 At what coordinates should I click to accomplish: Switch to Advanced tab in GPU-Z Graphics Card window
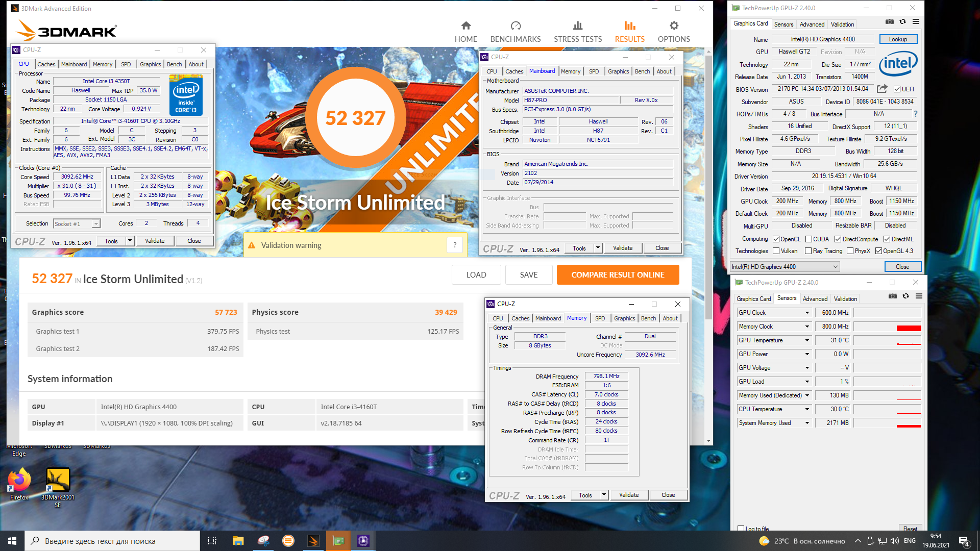click(x=812, y=24)
